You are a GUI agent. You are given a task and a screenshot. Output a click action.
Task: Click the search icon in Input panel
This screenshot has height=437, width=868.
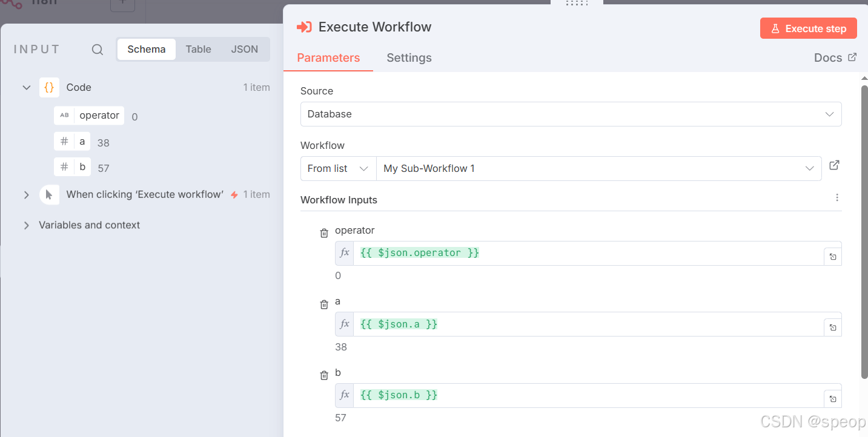pos(98,50)
